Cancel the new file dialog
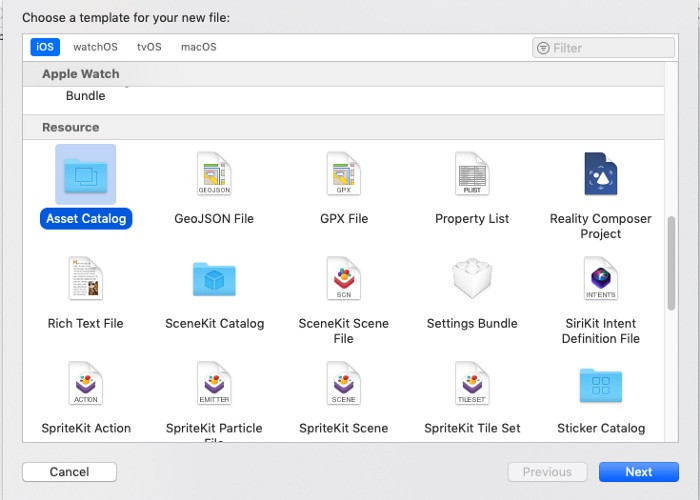 [x=70, y=472]
